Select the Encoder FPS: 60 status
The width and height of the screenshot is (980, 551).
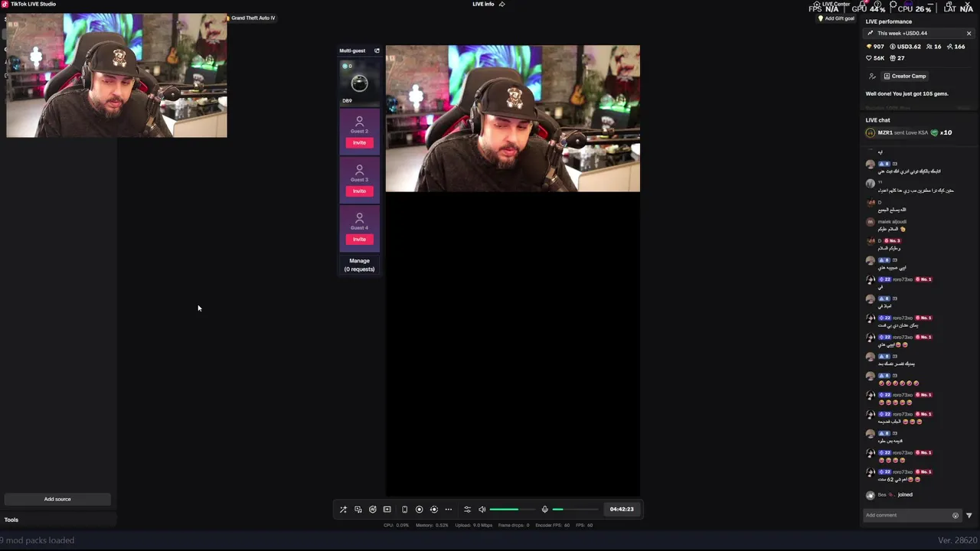pos(552,525)
